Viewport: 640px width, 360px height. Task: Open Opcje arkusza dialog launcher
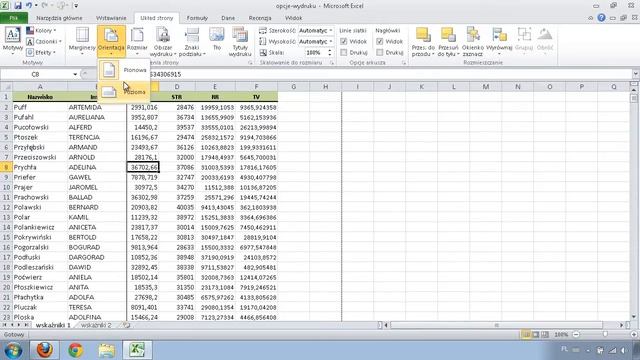click(404, 63)
